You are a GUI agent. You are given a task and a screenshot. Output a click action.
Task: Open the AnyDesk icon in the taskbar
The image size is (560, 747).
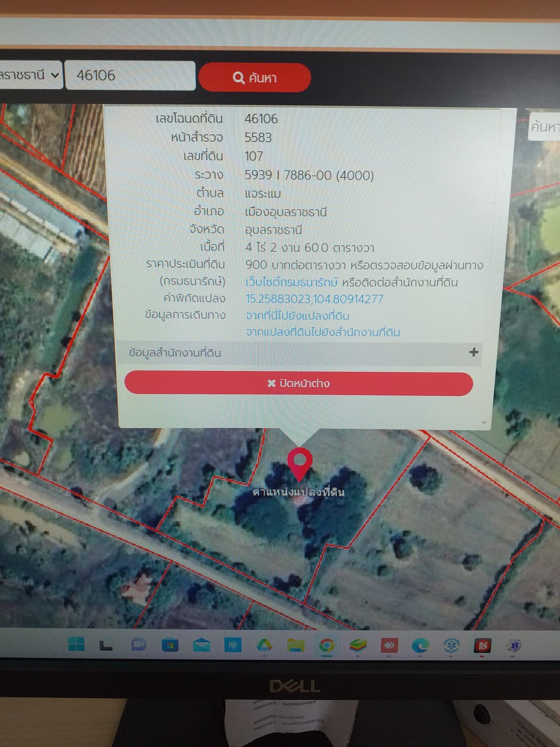(389, 646)
